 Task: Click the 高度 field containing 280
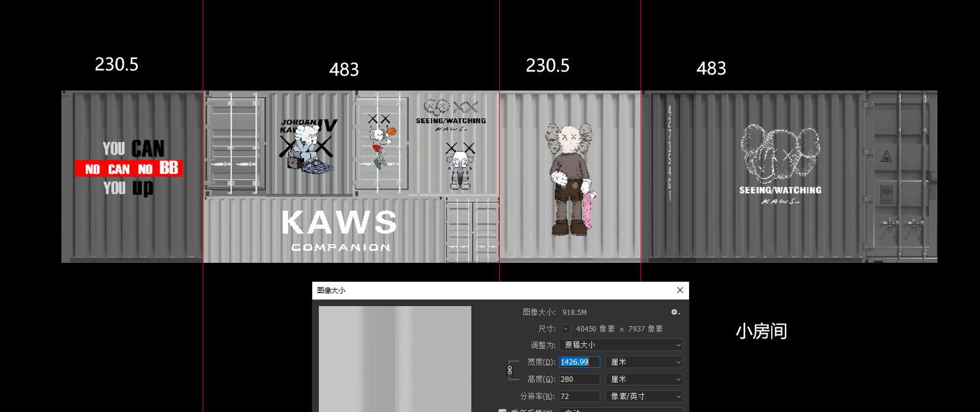click(580, 379)
